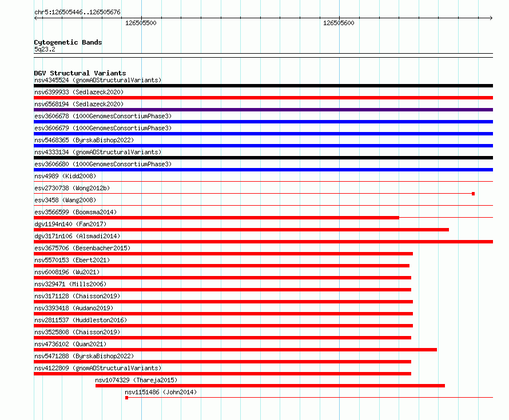
Task: Open nsv5468365 ByrskaBishop2022 variant
Action: pyautogui.click(x=84, y=140)
